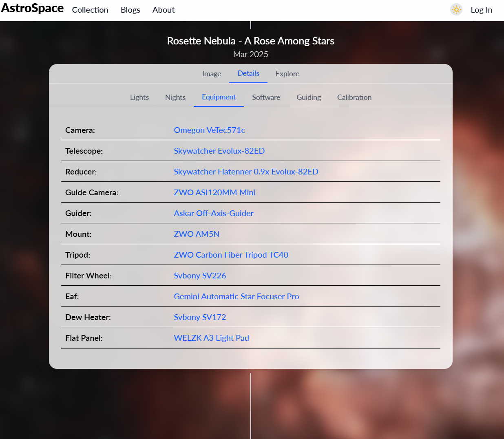Open Gemini Automatic Star Focuser Pro link
Screen dimensions: 504x439
click(x=237, y=296)
